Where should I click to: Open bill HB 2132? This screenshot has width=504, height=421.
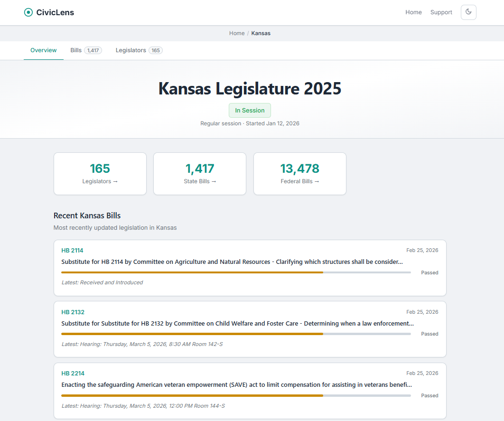(73, 312)
